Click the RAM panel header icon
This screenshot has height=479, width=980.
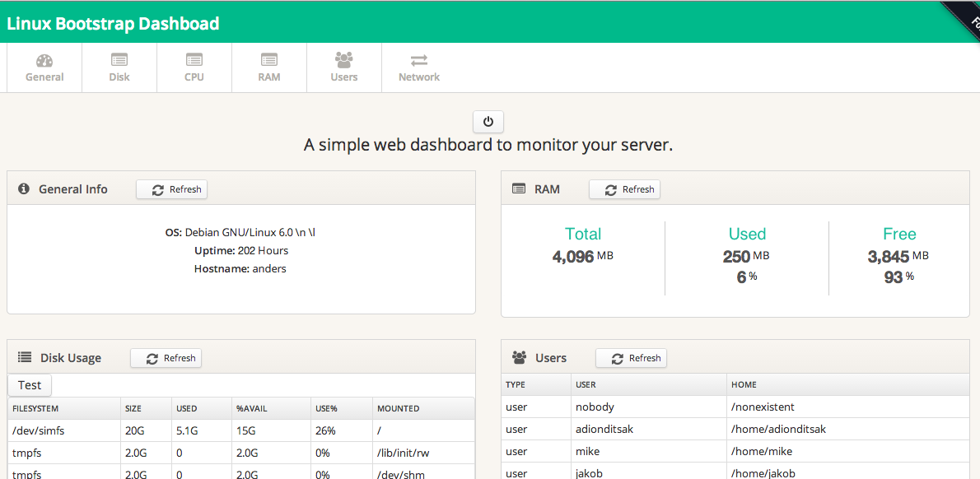pos(518,188)
